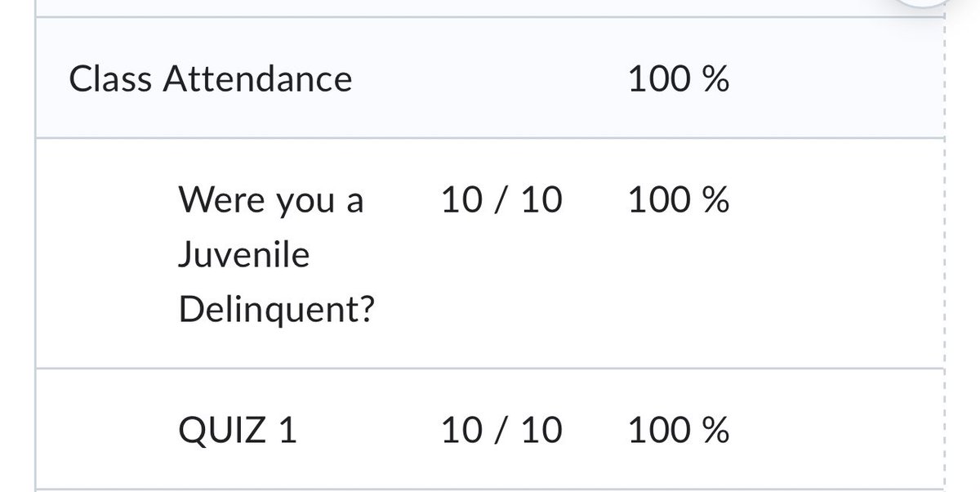Click the 10 / 10 score for Juvenile Delinquent
The image size is (980, 492).
(x=501, y=199)
